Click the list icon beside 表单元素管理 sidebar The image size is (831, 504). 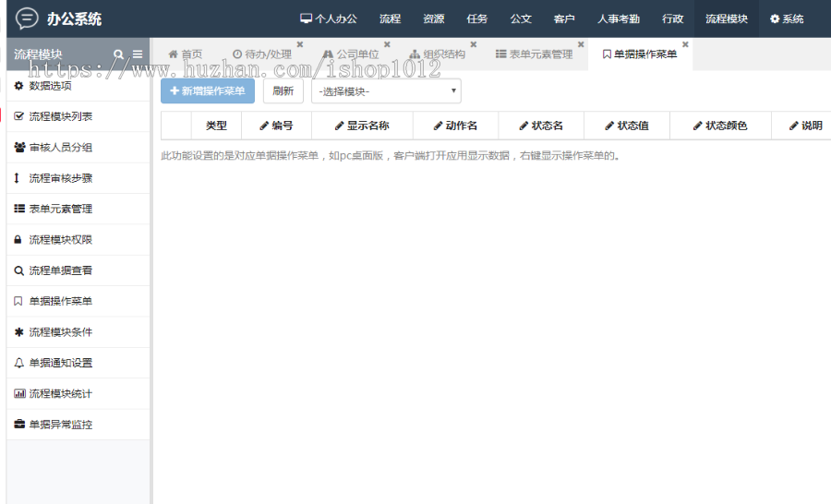(x=19, y=209)
